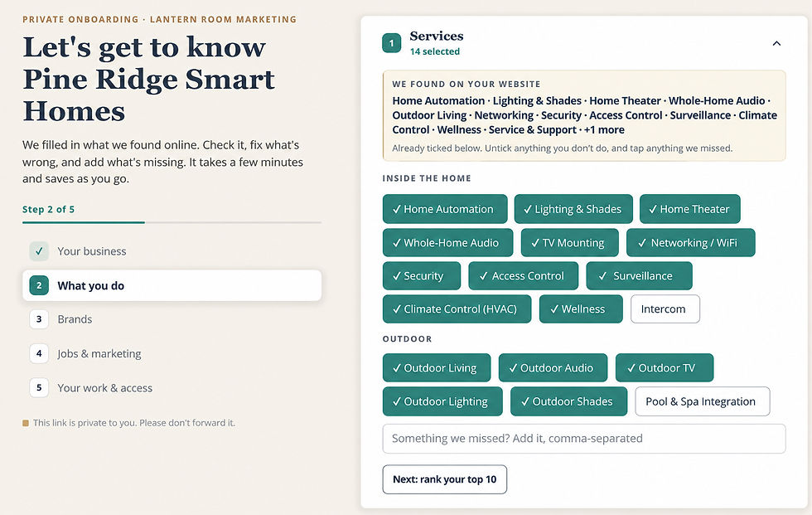Go to step 3 Brands

(x=172, y=319)
